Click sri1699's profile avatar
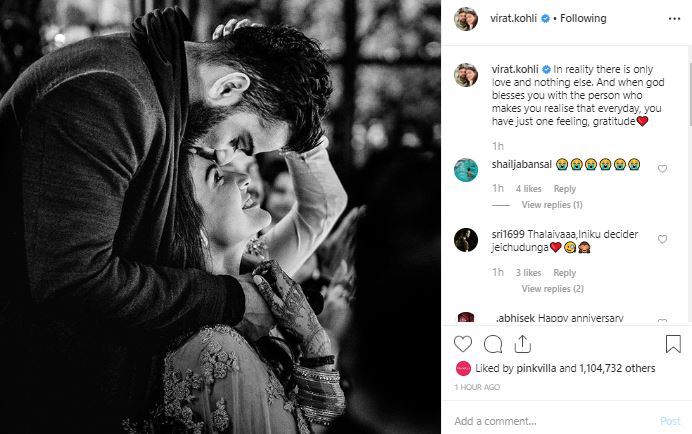The image size is (692, 434). (464, 240)
